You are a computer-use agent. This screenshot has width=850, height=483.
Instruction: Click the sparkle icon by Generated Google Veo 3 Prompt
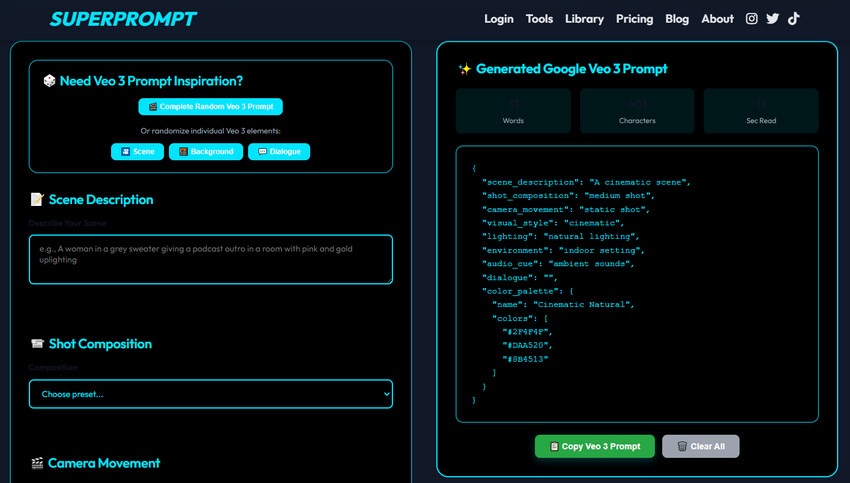click(465, 69)
